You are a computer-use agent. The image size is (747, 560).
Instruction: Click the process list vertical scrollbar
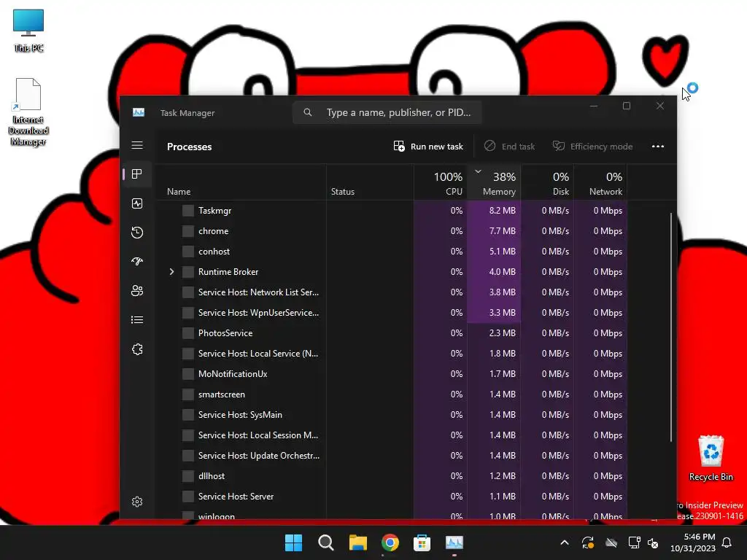click(671, 327)
